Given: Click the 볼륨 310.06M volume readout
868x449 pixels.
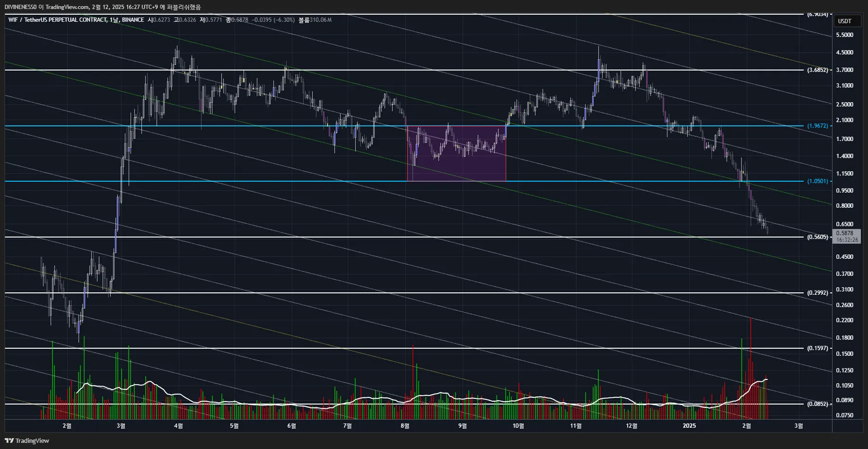Looking at the screenshot, I should coord(315,20).
